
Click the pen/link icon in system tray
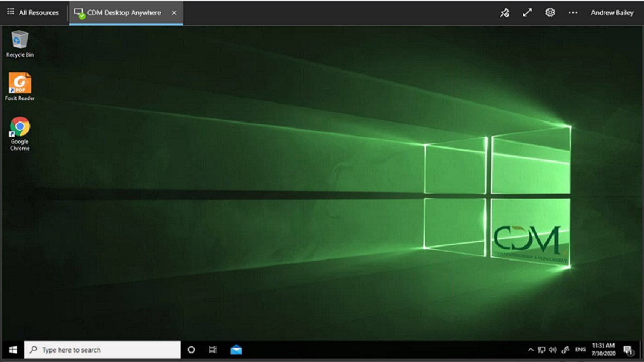pos(566,350)
